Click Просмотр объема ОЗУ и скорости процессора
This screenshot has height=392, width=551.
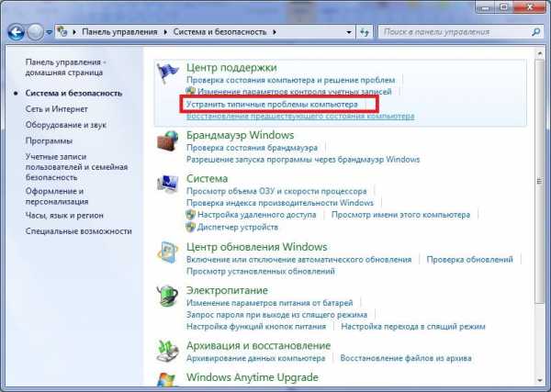point(276,192)
